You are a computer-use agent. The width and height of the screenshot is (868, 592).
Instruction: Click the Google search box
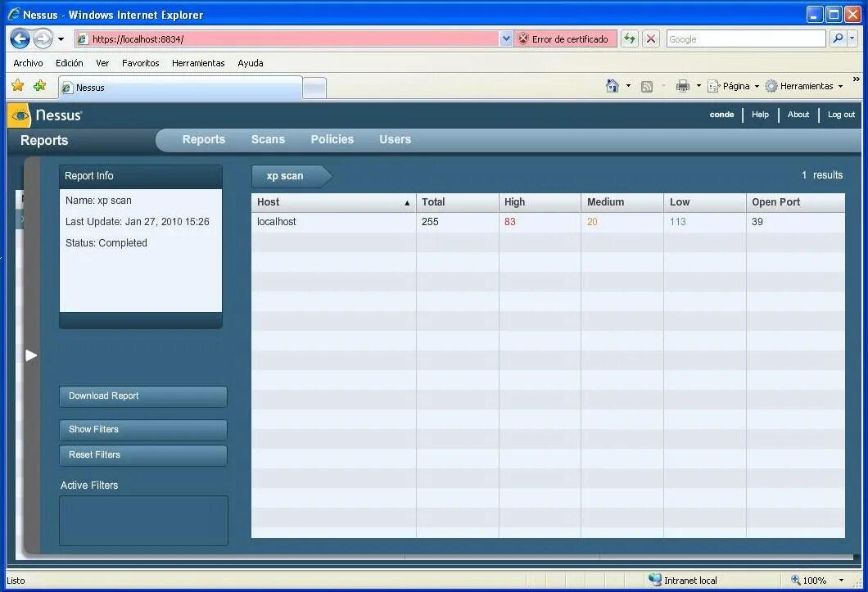click(746, 38)
